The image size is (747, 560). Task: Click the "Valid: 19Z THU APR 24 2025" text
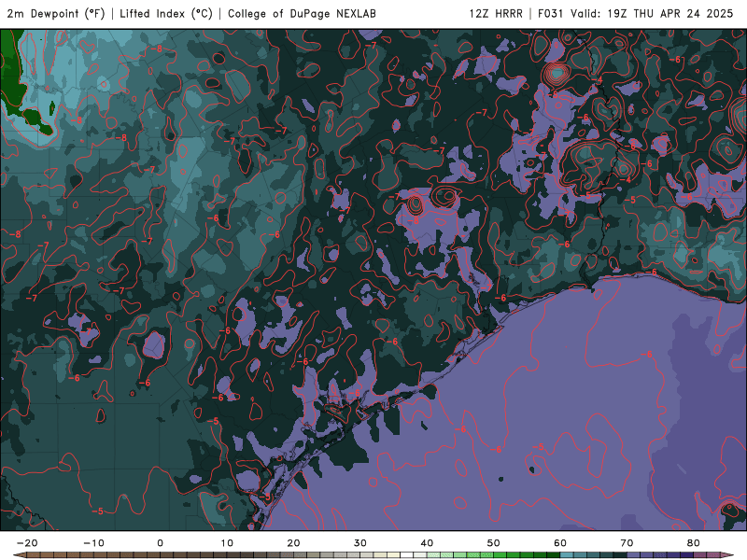tap(652, 13)
